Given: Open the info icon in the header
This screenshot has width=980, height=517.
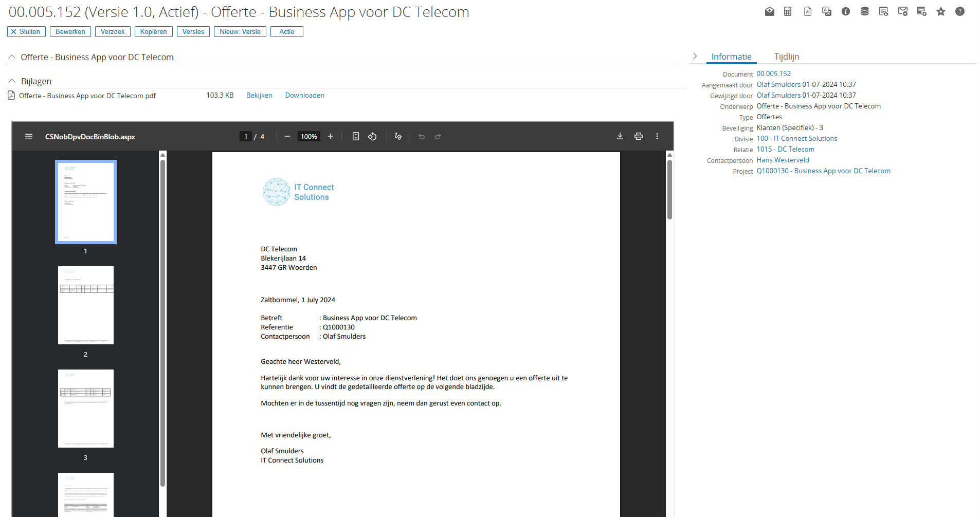Looking at the screenshot, I should point(846,11).
